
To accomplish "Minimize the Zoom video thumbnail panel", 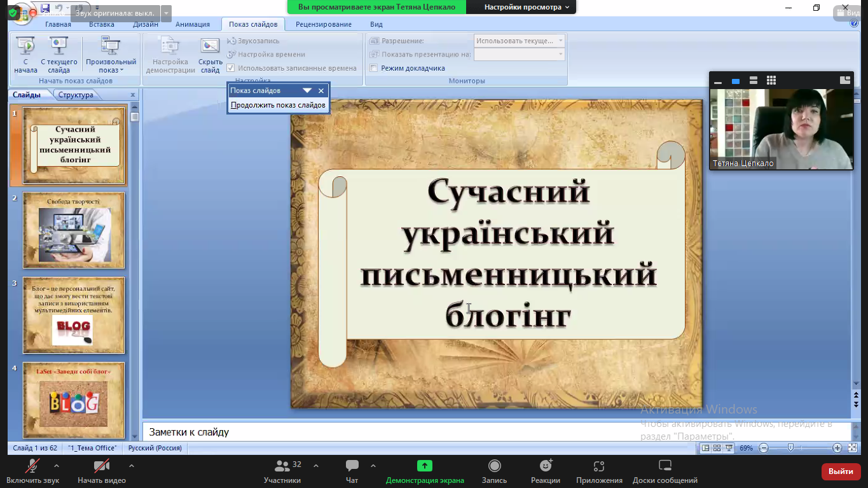I will coord(718,81).
